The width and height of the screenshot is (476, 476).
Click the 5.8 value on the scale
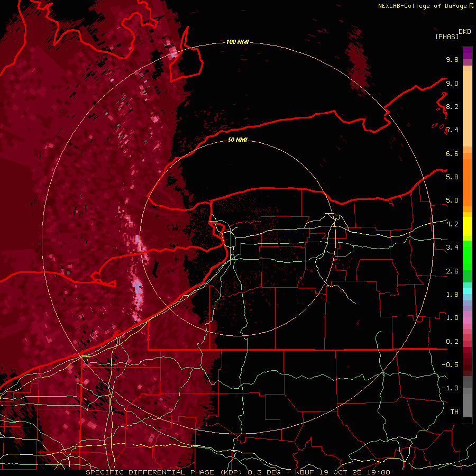click(452, 177)
